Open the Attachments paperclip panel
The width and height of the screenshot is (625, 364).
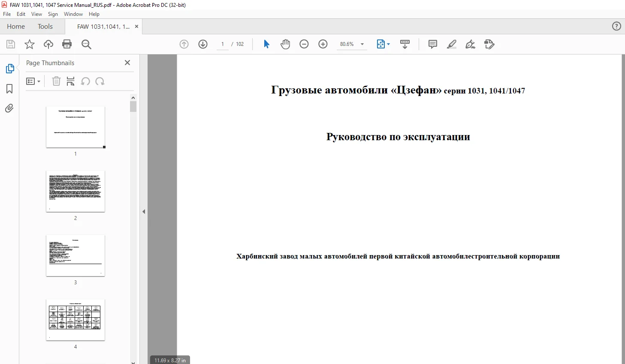coord(9,108)
